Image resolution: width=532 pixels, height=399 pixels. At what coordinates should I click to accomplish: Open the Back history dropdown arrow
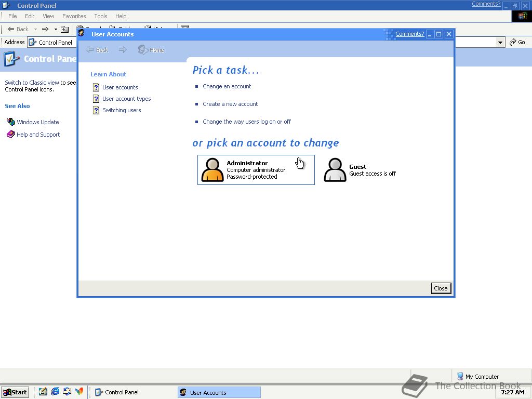(35, 29)
